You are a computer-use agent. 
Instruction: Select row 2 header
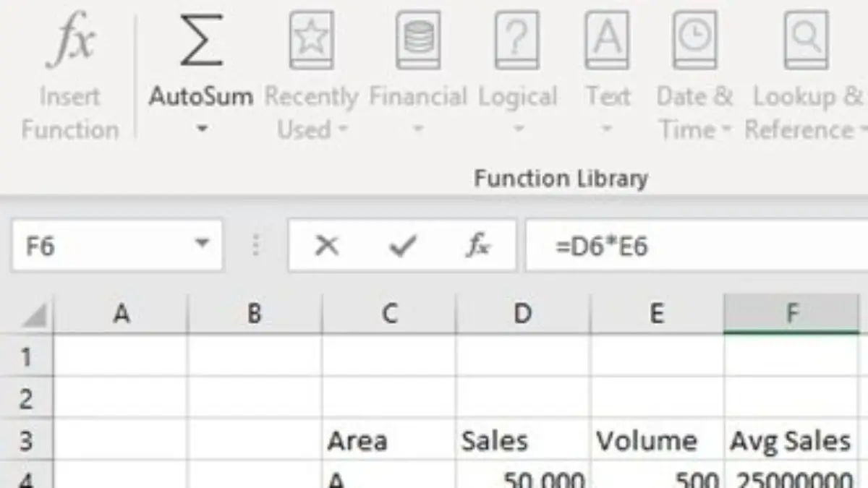pos(27,398)
